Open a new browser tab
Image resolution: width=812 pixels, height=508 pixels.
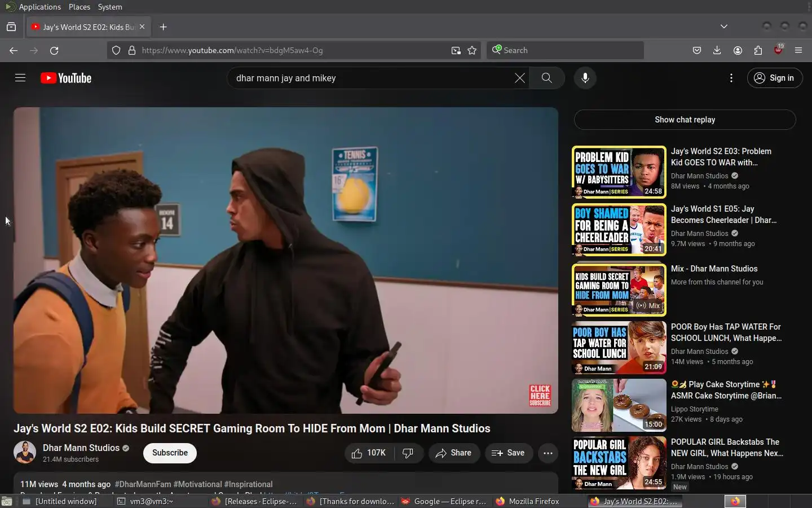164,27
